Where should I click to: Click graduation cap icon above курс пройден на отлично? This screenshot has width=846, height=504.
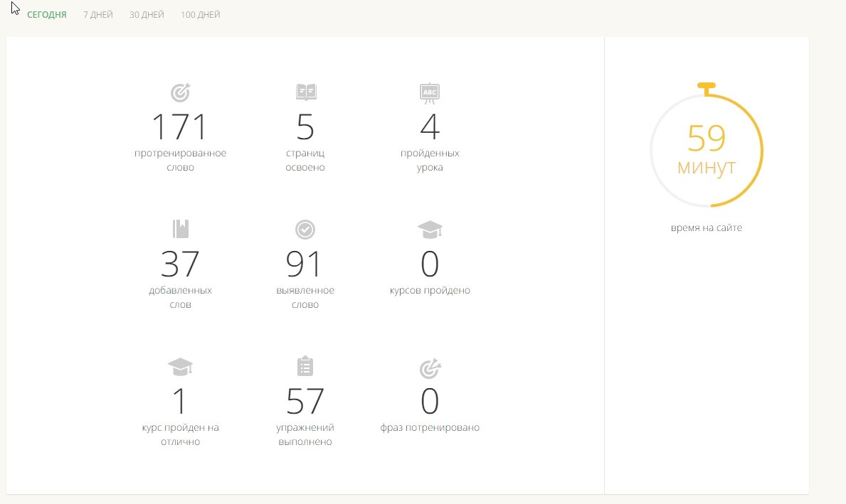181,367
